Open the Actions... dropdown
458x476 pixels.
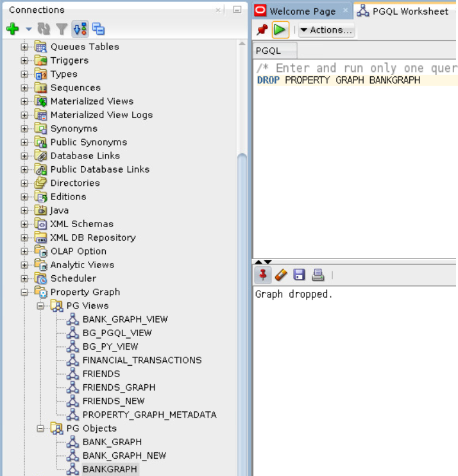327,30
